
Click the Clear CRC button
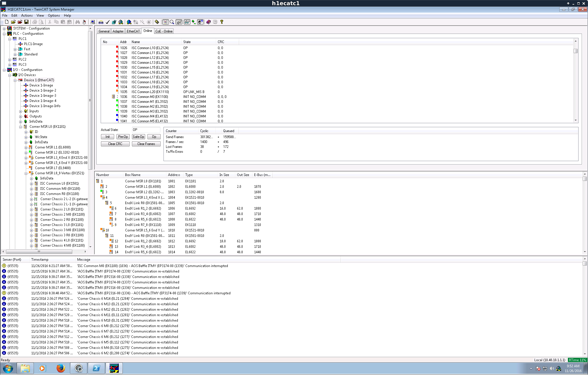point(115,144)
